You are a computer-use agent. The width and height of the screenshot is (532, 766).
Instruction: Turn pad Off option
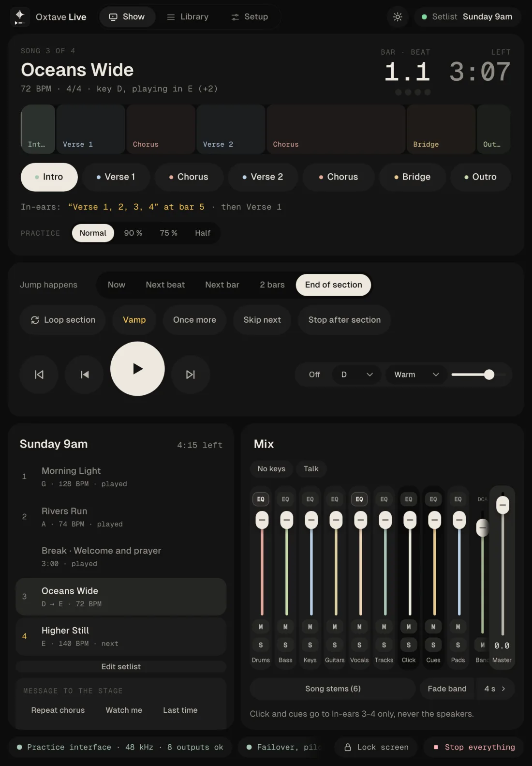tap(314, 375)
